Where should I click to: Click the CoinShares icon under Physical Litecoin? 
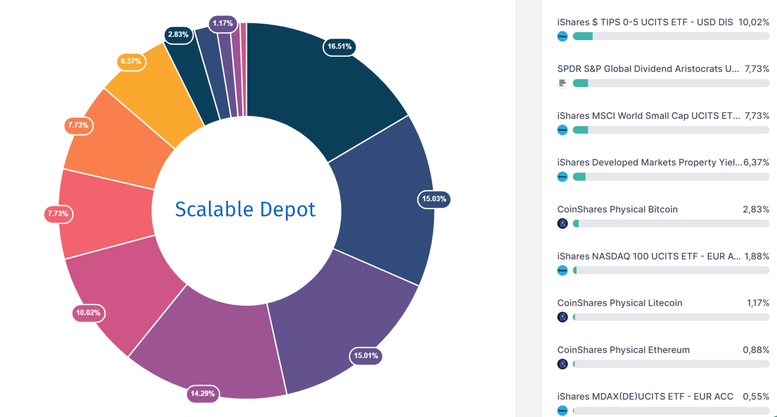[x=563, y=317]
